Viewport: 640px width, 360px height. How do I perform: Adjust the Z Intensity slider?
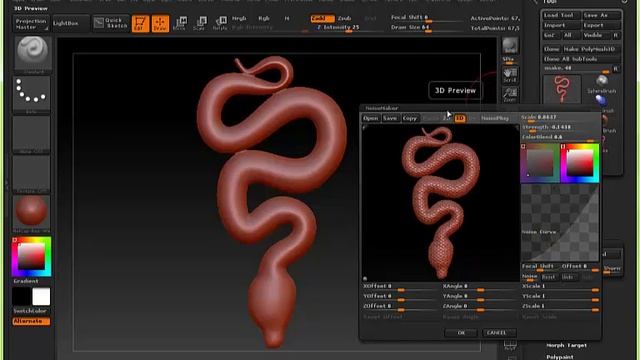pyautogui.click(x=347, y=28)
